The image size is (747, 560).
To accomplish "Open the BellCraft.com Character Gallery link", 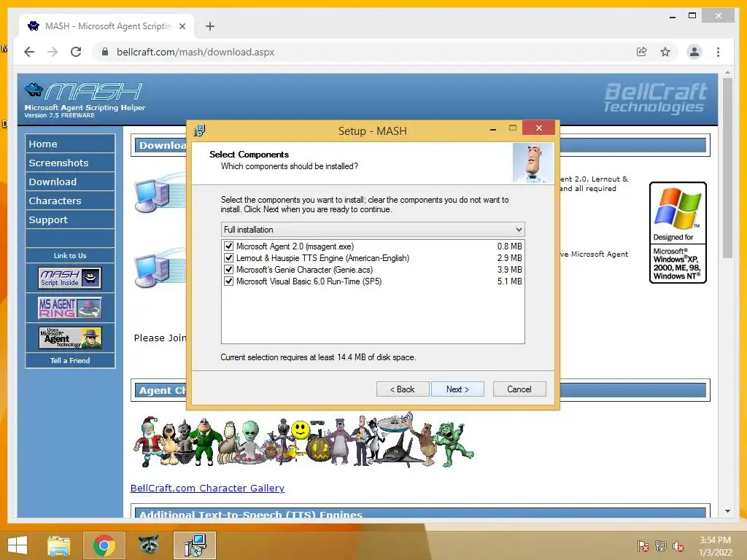I will click(x=207, y=488).
